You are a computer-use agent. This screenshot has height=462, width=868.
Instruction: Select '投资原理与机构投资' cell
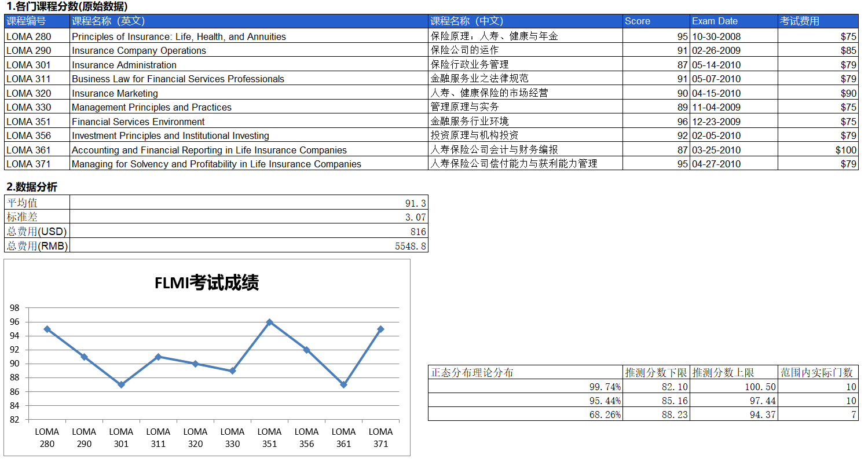(526, 135)
